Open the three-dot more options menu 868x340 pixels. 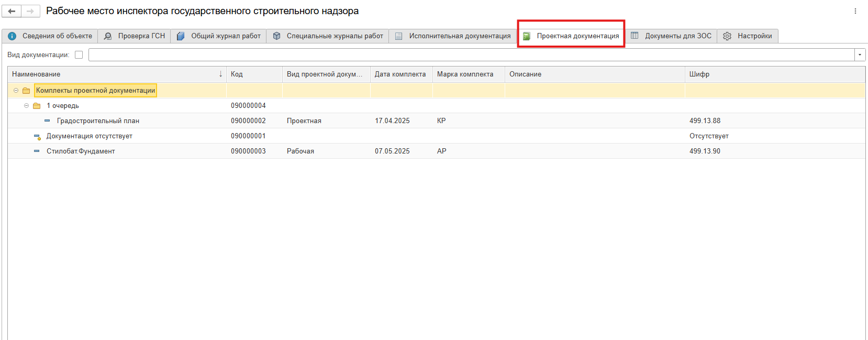[x=855, y=11]
